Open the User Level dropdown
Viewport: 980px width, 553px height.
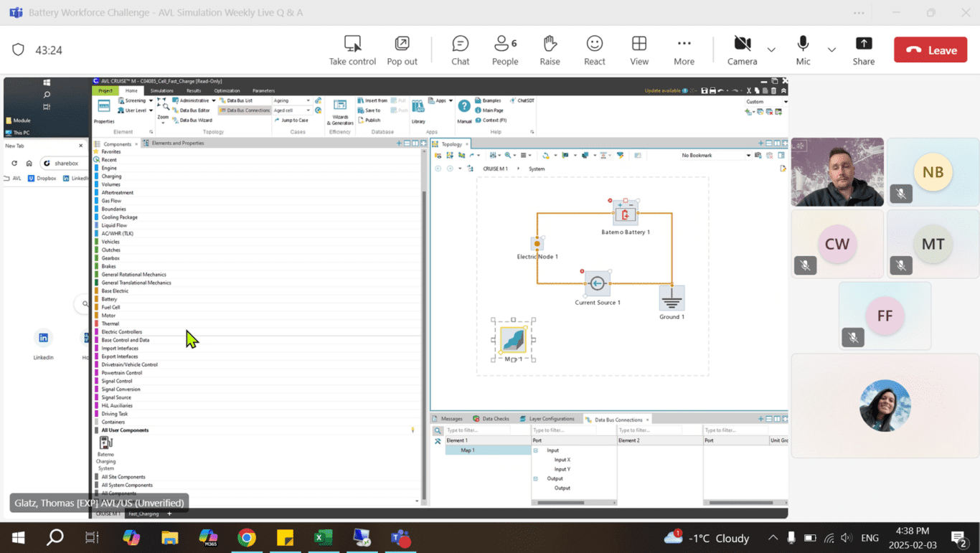click(x=136, y=110)
